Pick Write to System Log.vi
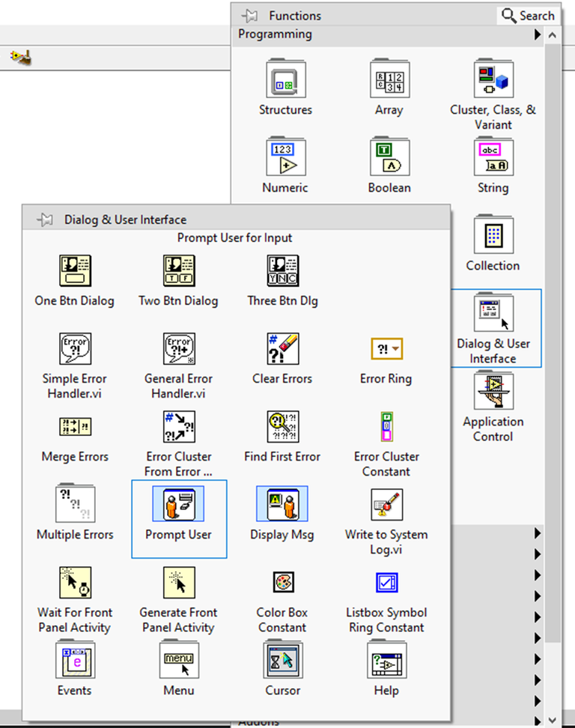The width and height of the screenshot is (575, 728). click(386, 505)
